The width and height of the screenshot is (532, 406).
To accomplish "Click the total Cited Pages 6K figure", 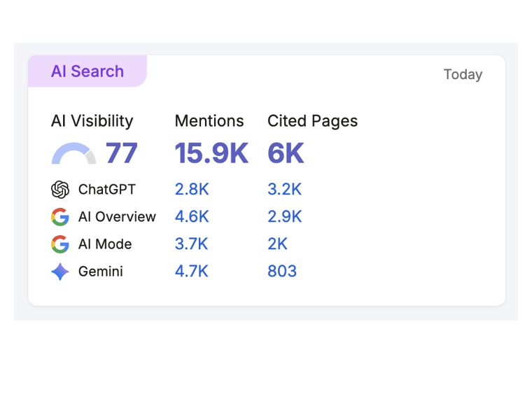I will pos(286,153).
